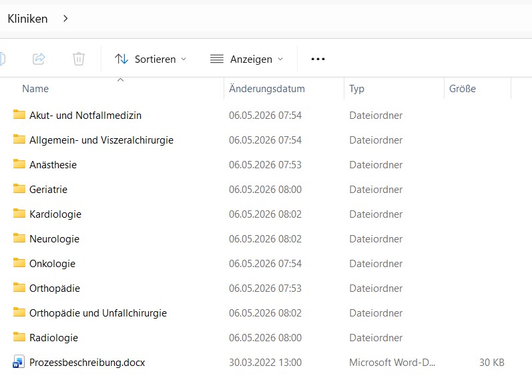Image resolution: width=532 pixels, height=392 pixels.
Task: Click the Kardiologie folder icon
Action: click(x=19, y=214)
